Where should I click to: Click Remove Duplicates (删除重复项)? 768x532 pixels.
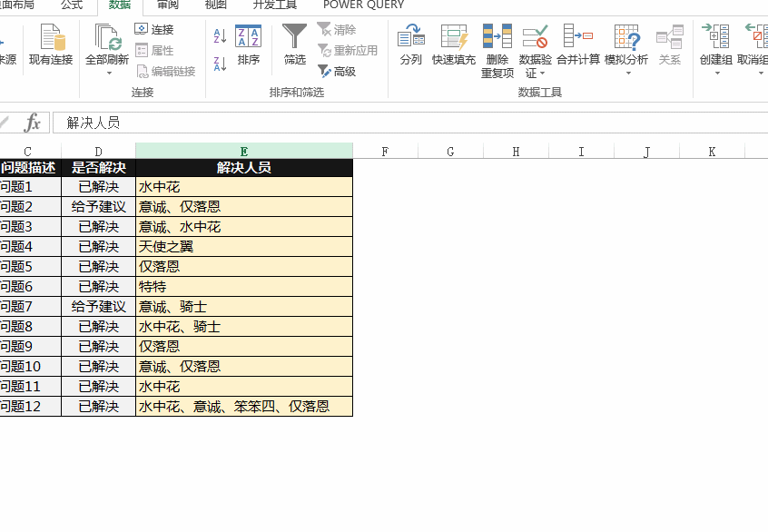(497, 51)
